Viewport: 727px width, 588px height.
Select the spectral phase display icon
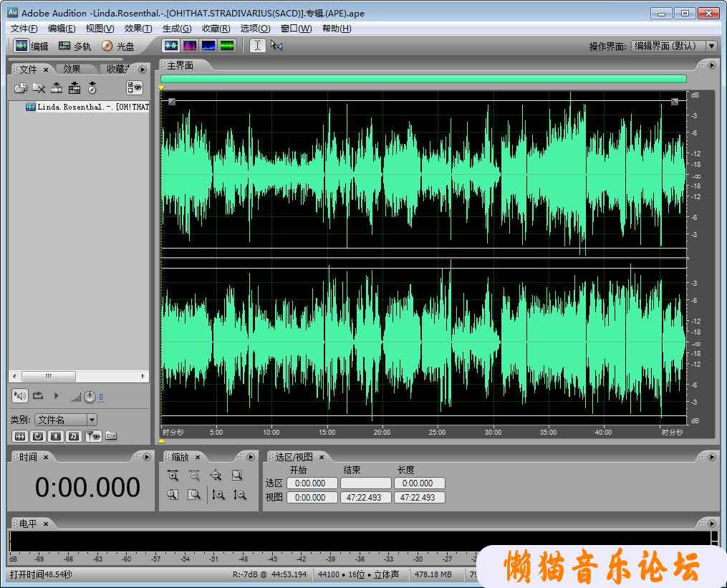click(x=227, y=45)
